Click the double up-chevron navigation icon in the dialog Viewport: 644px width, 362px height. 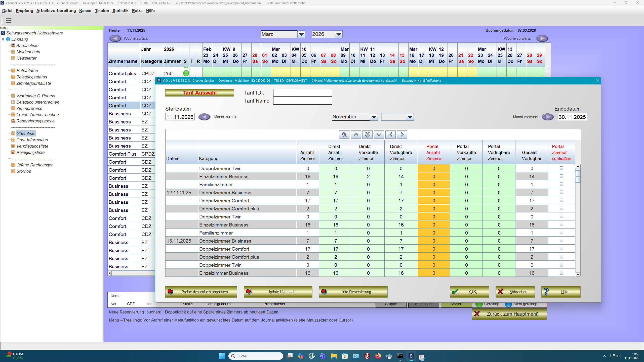[x=344, y=134]
